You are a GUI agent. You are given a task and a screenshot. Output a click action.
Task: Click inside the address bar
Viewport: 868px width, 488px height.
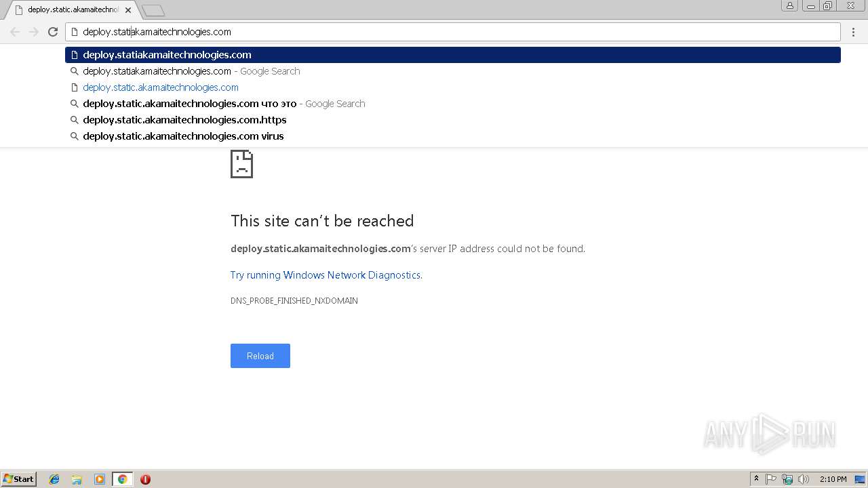coord(453,32)
